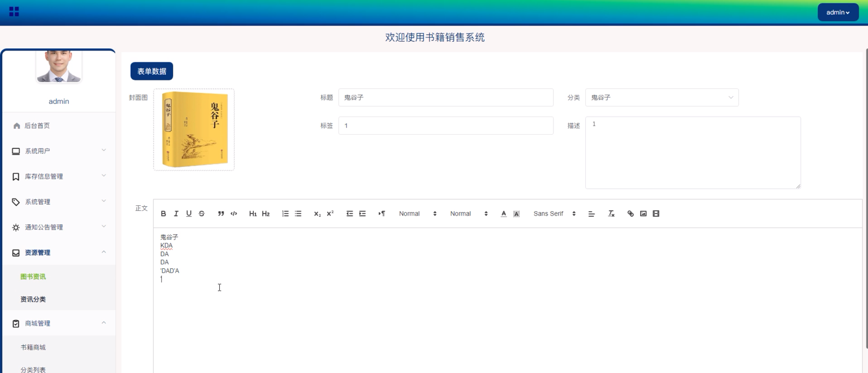Open the text alignment options
This screenshot has width=868, height=373.
[x=591, y=214]
